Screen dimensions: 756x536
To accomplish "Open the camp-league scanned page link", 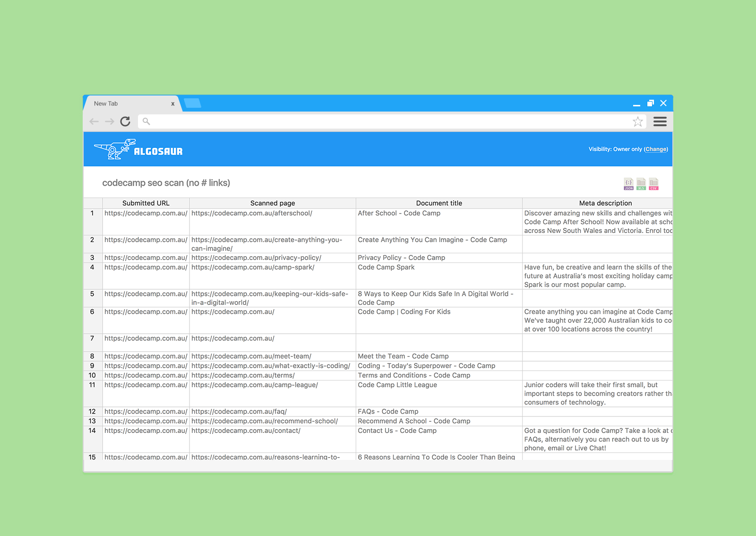I will click(x=255, y=385).
